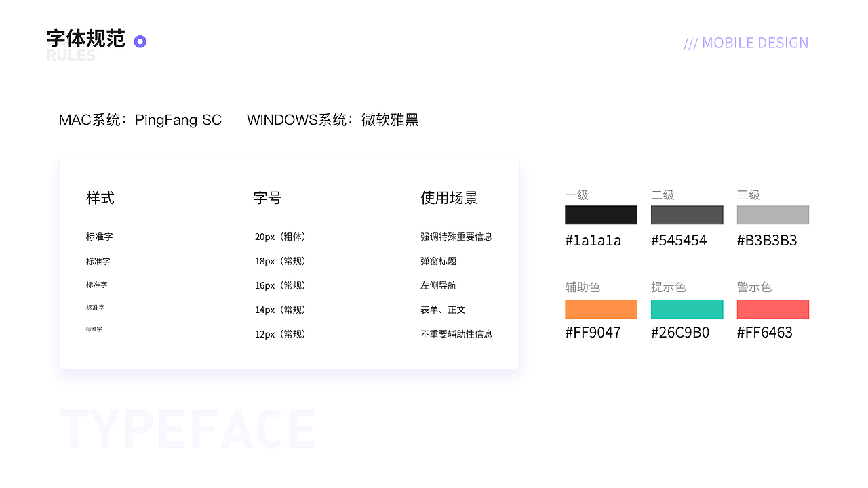
Task: Select the 弹窗标题 usage scenario
Action: click(x=440, y=261)
